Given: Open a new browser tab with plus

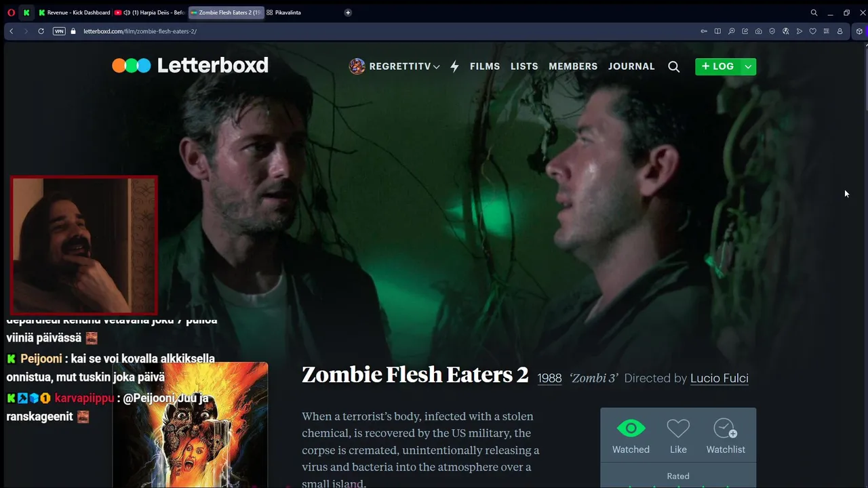Looking at the screenshot, I should [348, 12].
